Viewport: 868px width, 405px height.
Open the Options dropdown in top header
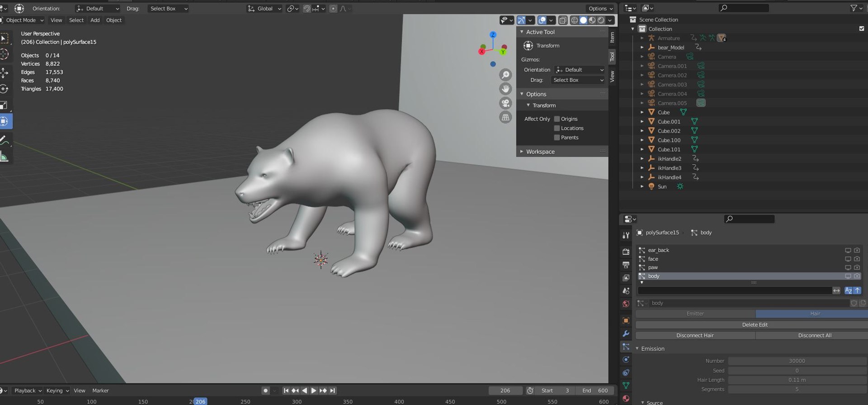(x=600, y=9)
